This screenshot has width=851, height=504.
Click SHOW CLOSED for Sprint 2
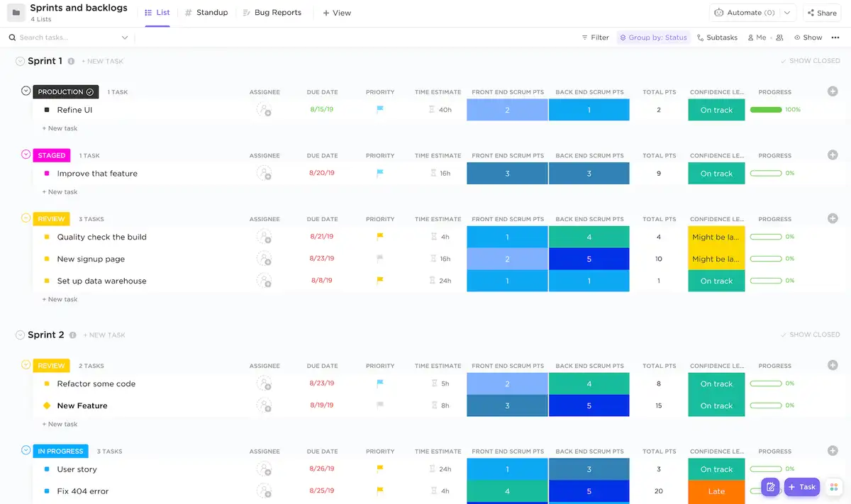[810, 334]
